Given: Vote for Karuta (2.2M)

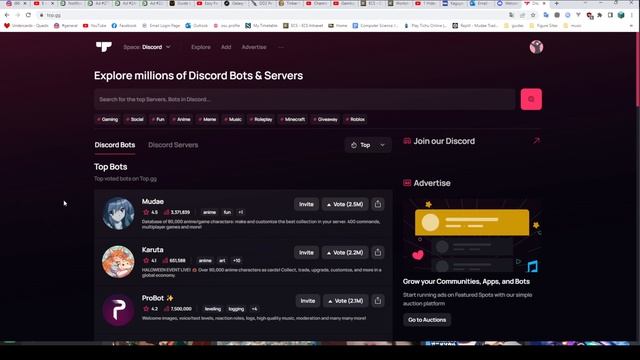Looking at the screenshot, I should 345,252.
